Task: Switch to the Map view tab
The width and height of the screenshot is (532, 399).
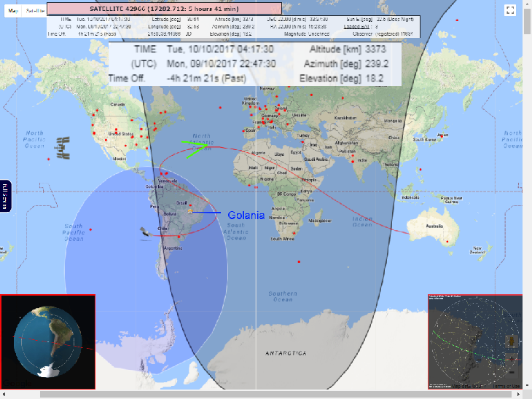Action: pos(12,12)
